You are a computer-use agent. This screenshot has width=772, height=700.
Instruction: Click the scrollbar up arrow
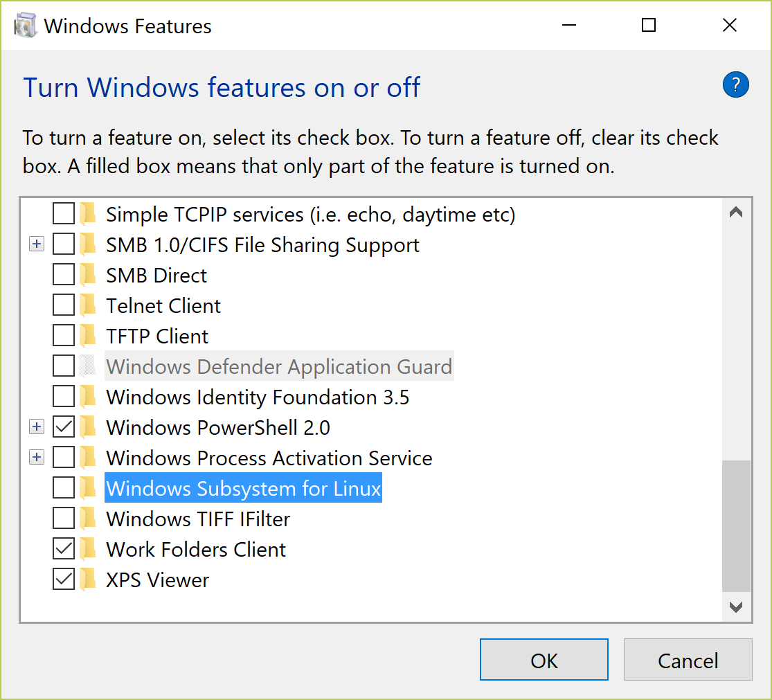(736, 213)
